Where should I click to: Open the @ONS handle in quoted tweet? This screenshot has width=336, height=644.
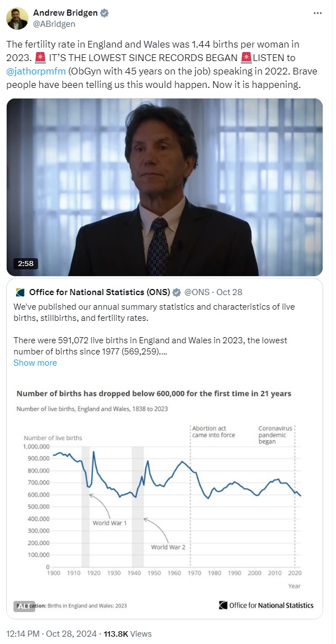[x=195, y=292]
